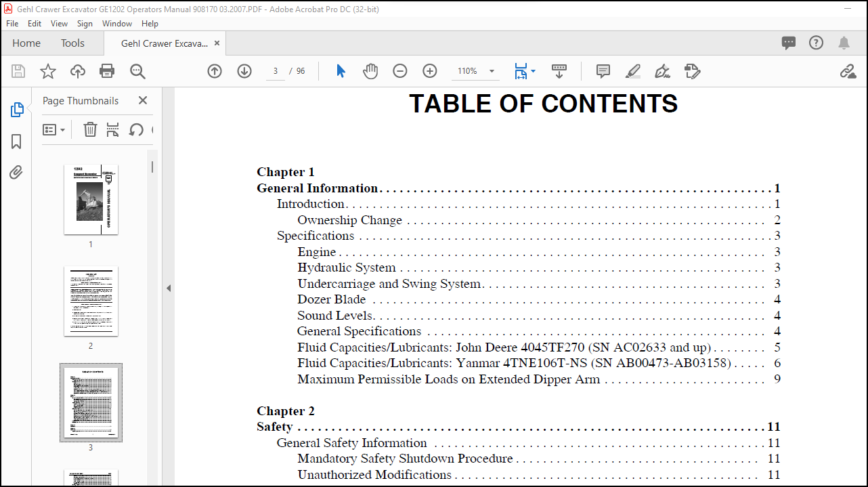868x487 pixels.
Task: Zoom in with plus icon
Action: coord(430,71)
